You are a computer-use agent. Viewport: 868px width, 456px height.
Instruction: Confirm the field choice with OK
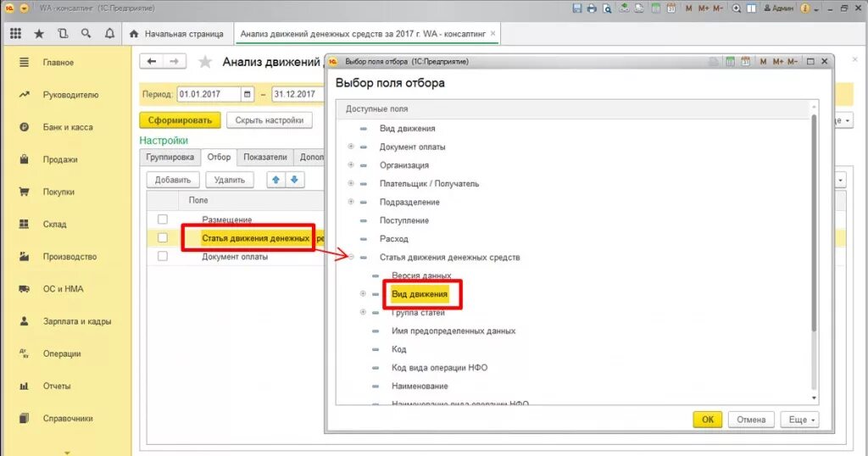[708, 420]
